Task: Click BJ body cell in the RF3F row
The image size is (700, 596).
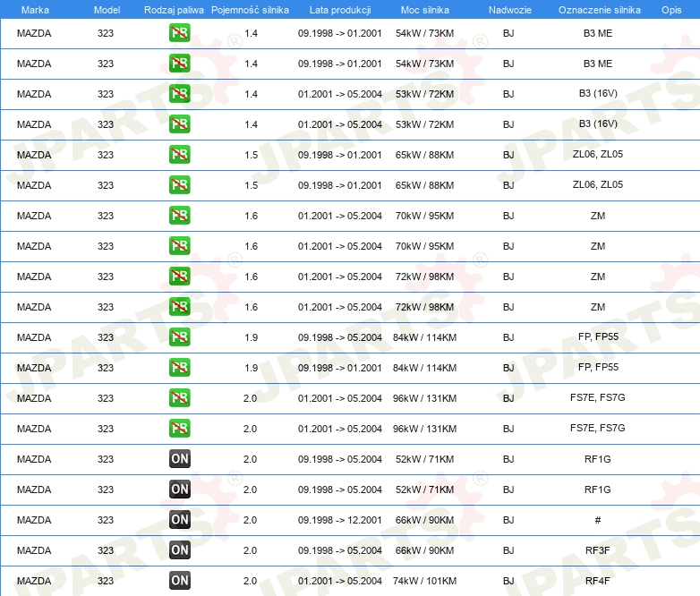Action: (508, 550)
